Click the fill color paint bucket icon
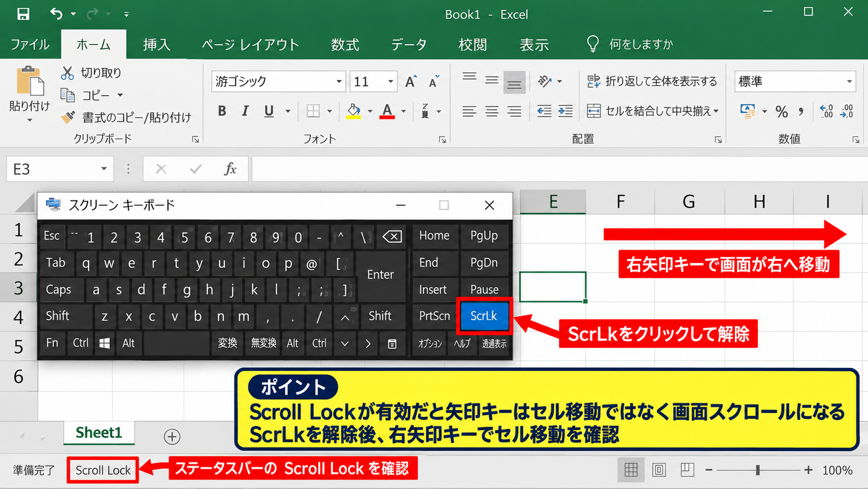This screenshot has height=489, width=868. point(354,111)
